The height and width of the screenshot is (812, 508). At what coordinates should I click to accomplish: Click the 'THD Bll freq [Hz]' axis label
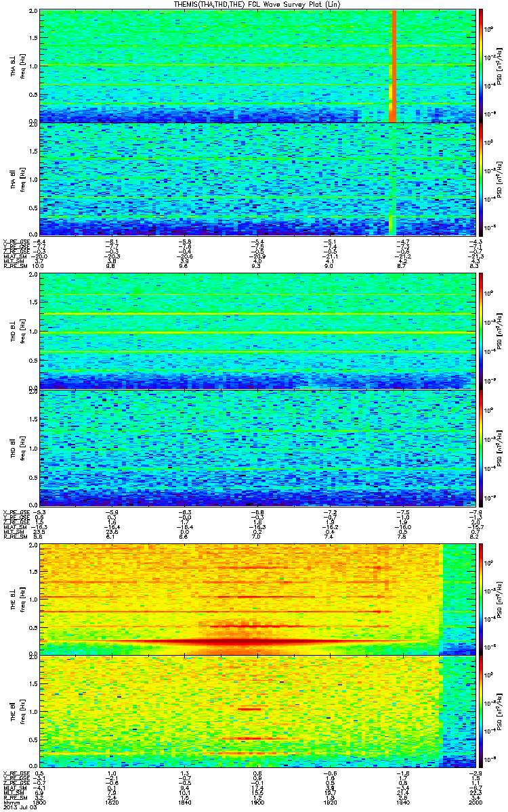pyautogui.click(x=18, y=448)
